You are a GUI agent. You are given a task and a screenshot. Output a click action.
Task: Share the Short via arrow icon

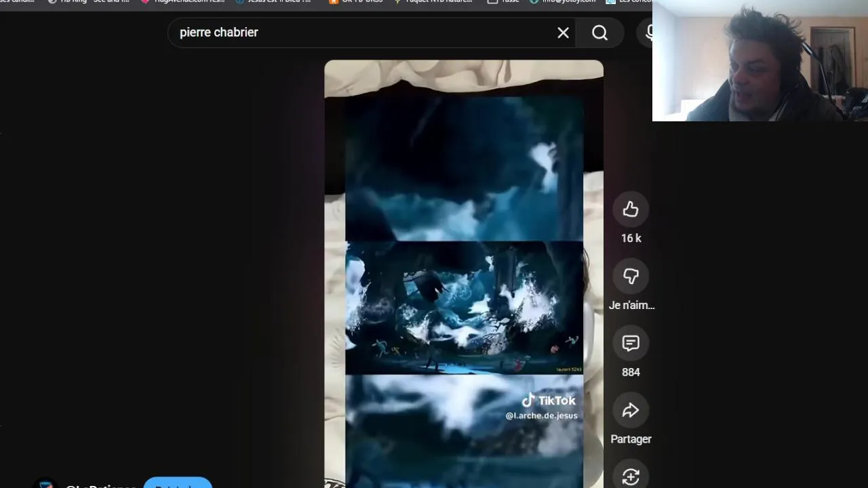coord(631,411)
